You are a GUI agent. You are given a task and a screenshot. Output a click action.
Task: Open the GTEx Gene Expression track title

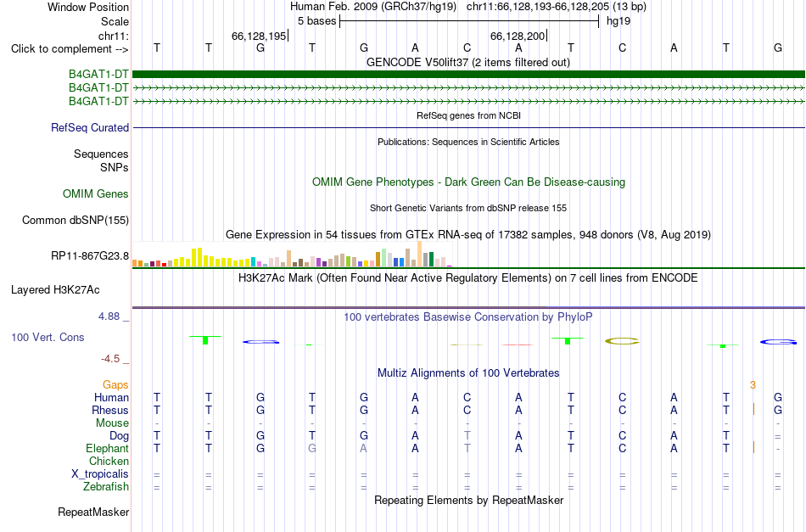click(468, 235)
